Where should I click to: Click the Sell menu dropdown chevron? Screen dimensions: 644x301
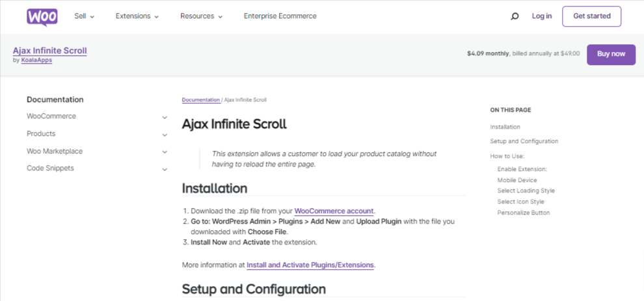[x=92, y=18]
